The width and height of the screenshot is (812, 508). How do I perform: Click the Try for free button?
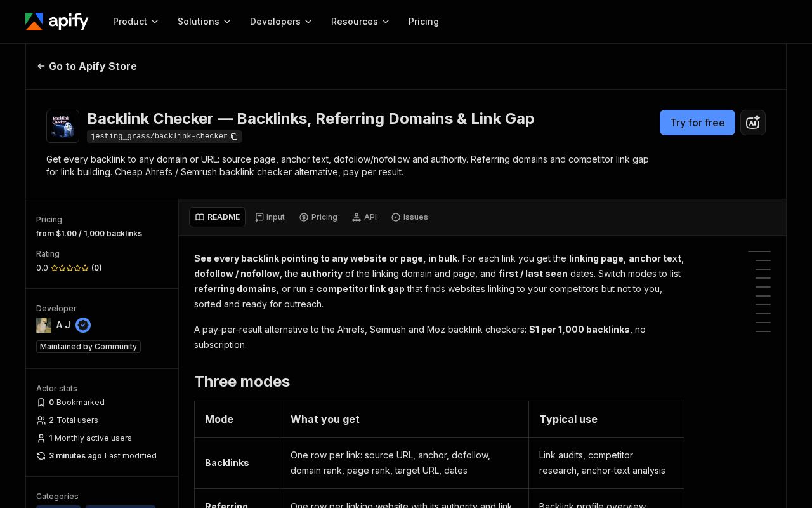click(x=697, y=123)
